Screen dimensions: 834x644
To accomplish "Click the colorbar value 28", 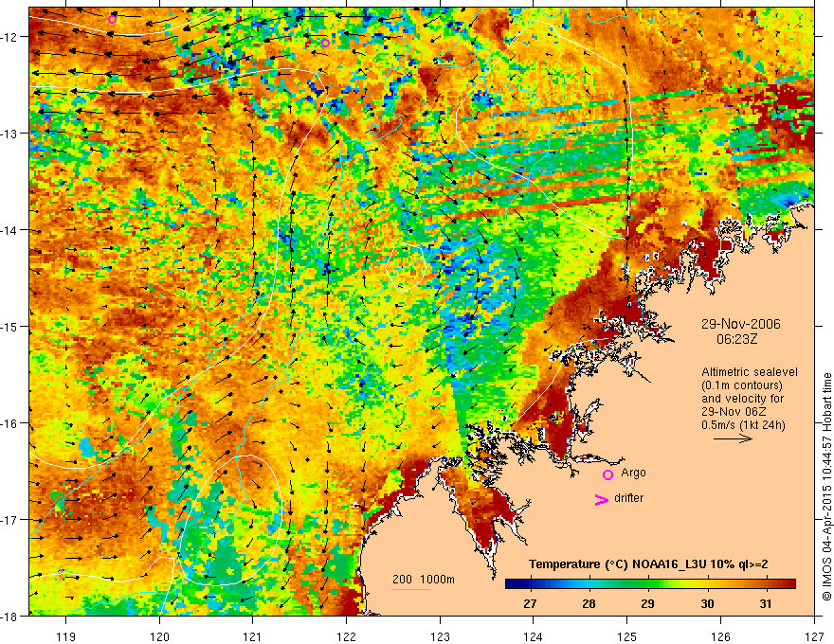I will point(589,603).
